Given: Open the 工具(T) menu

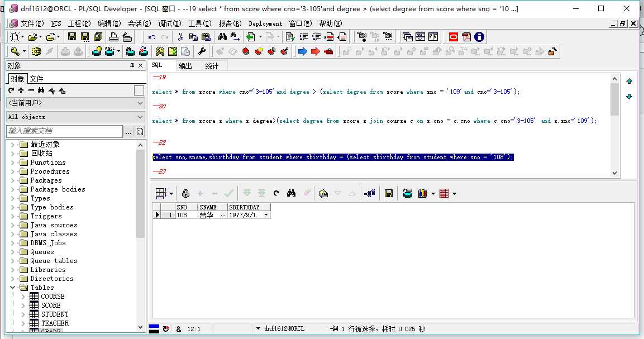Looking at the screenshot, I should (x=199, y=23).
